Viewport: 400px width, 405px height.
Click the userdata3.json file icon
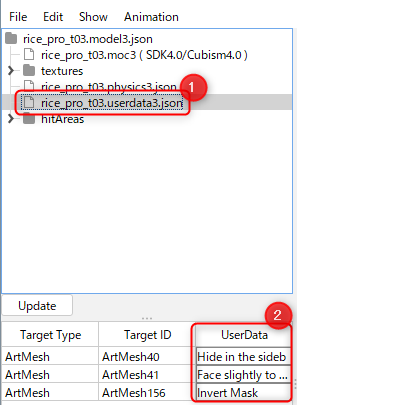point(29,102)
